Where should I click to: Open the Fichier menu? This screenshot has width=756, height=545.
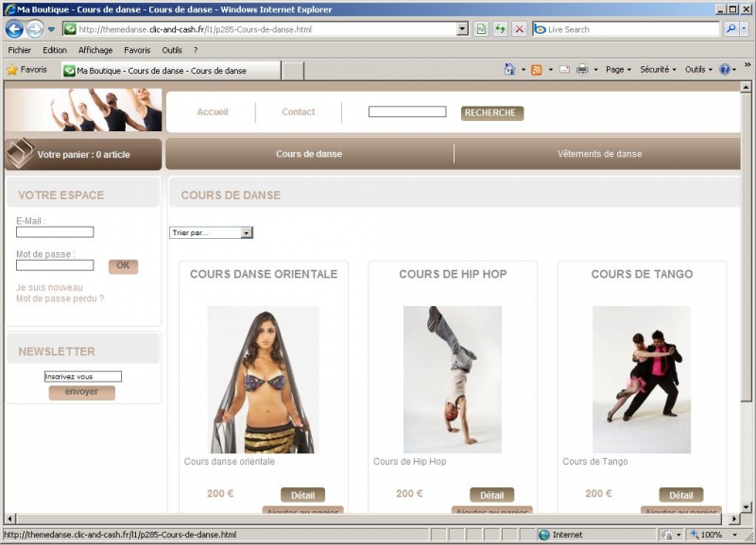[x=19, y=50]
